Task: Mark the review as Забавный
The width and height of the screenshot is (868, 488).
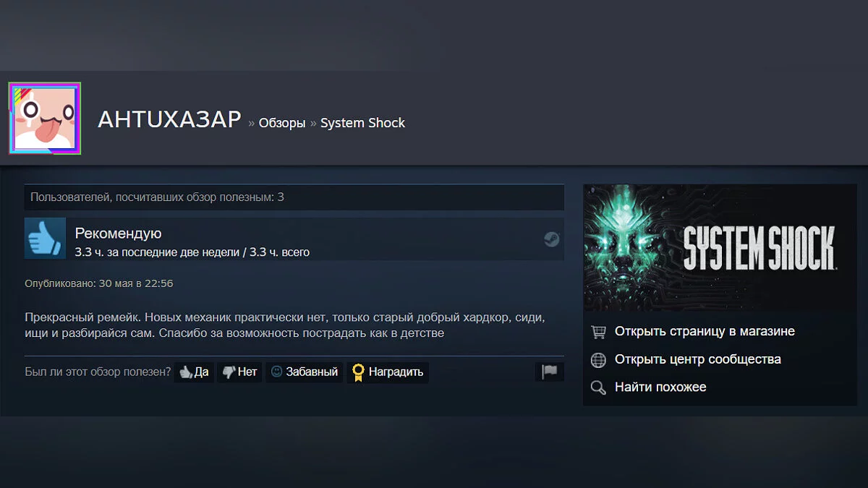Action: 304,372
